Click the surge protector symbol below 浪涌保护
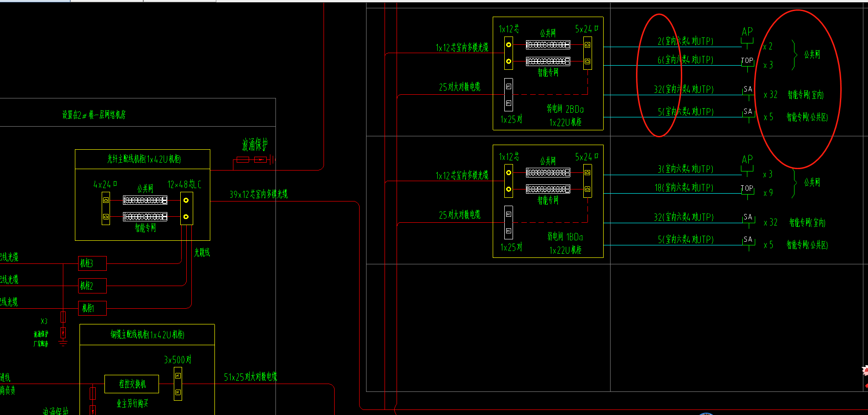This screenshot has width=868, height=415. tap(255, 159)
